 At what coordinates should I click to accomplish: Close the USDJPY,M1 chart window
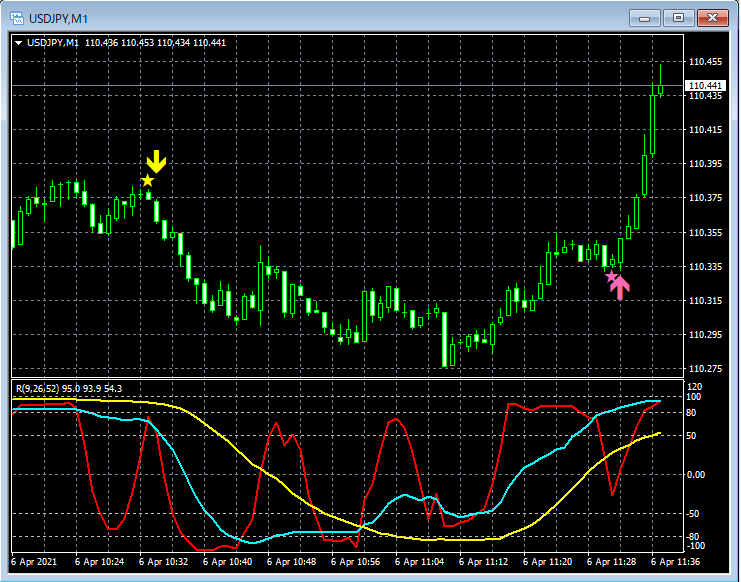(712, 18)
